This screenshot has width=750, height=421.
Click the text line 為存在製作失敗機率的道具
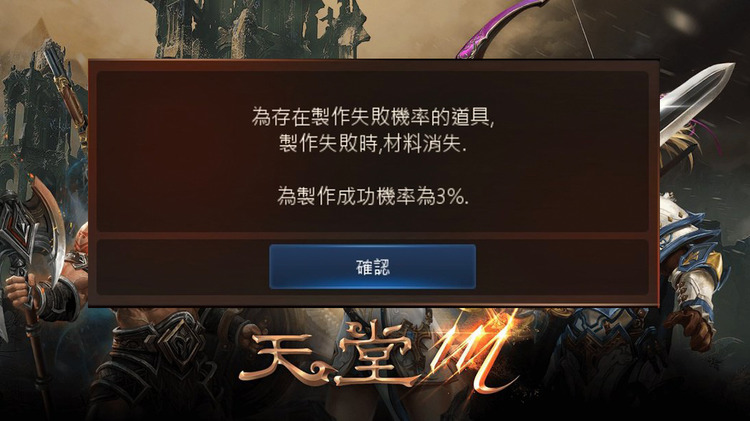373,117
